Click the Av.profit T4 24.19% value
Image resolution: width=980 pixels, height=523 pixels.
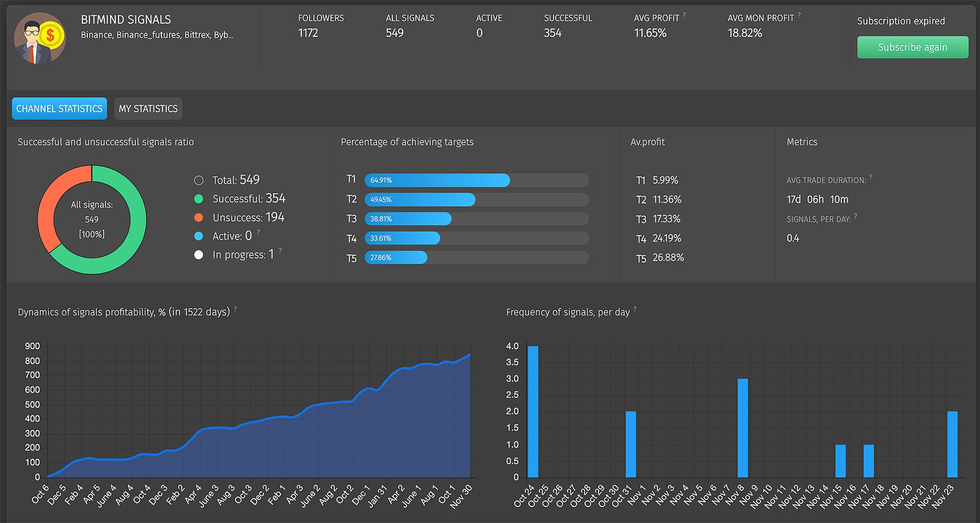pos(667,238)
